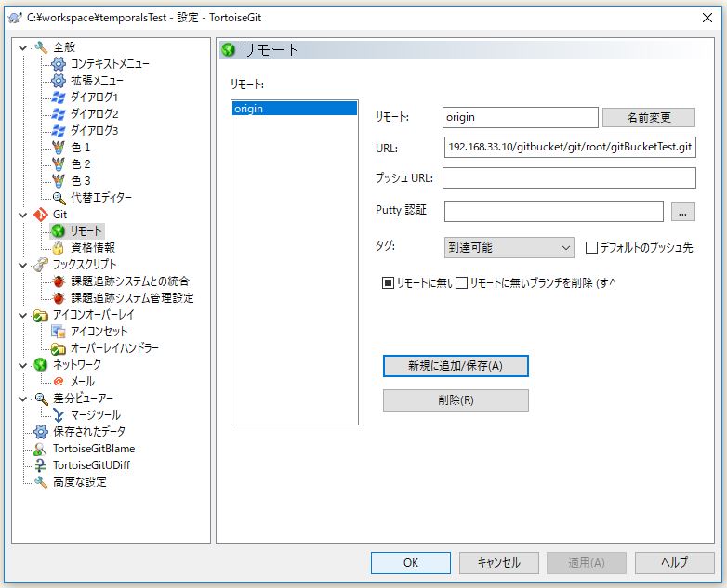Click the OK button
727x588 pixels.
411,563
